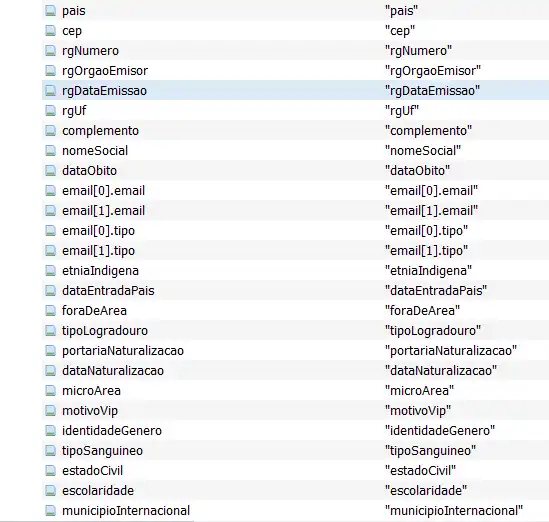Image resolution: width=549 pixels, height=522 pixels.
Task: Select the identidadeGenero field name
Action: tap(112, 430)
